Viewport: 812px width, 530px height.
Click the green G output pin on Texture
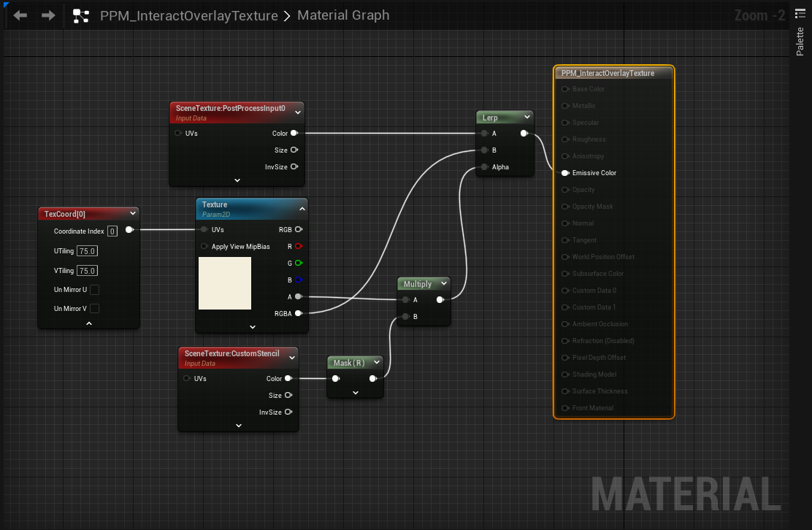(x=298, y=263)
